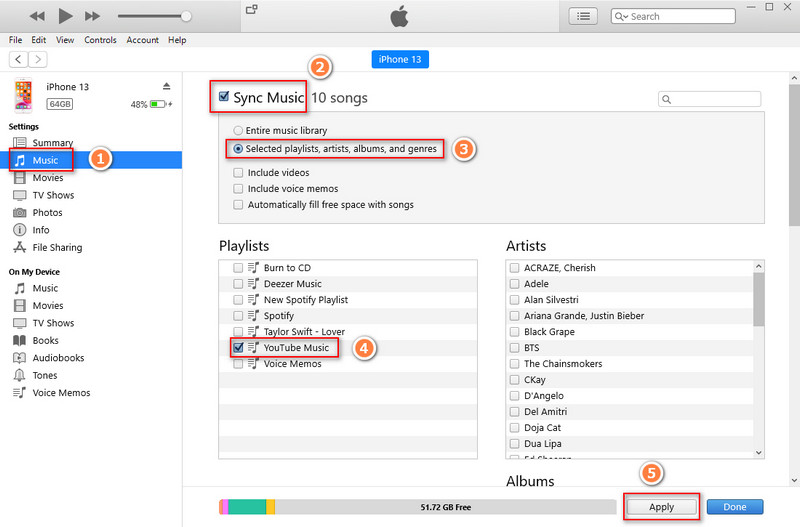Screen dimensions: 800x527
Task: Check artist Dua Lipa
Action: coord(514,444)
